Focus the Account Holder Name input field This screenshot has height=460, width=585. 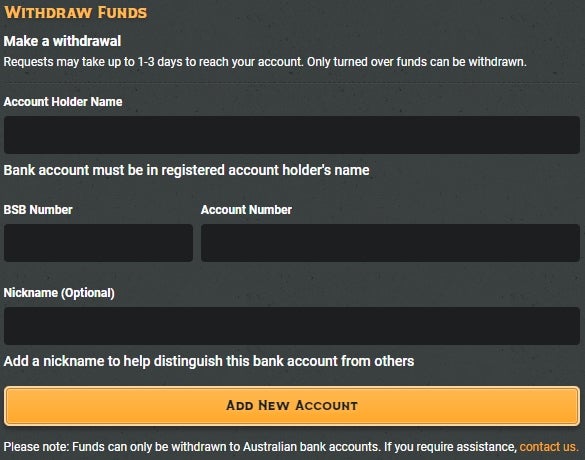[x=292, y=135]
